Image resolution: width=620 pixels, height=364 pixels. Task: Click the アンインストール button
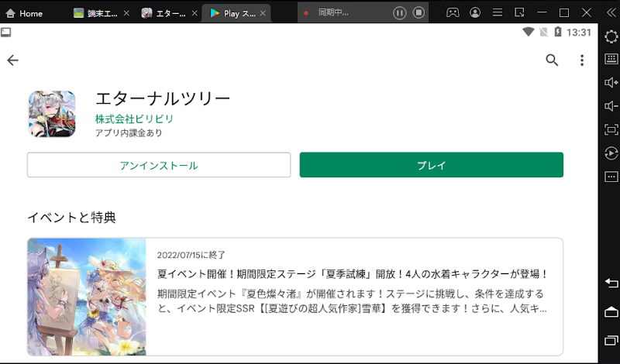pos(159,165)
